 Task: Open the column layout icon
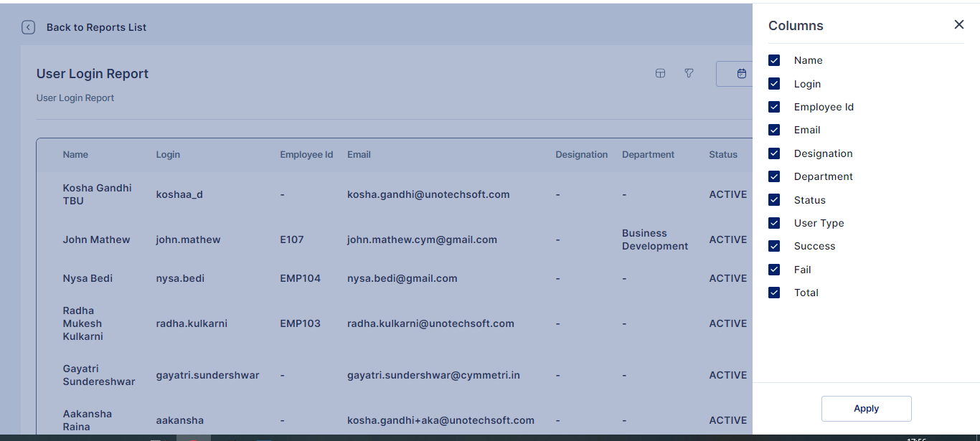(x=661, y=73)
